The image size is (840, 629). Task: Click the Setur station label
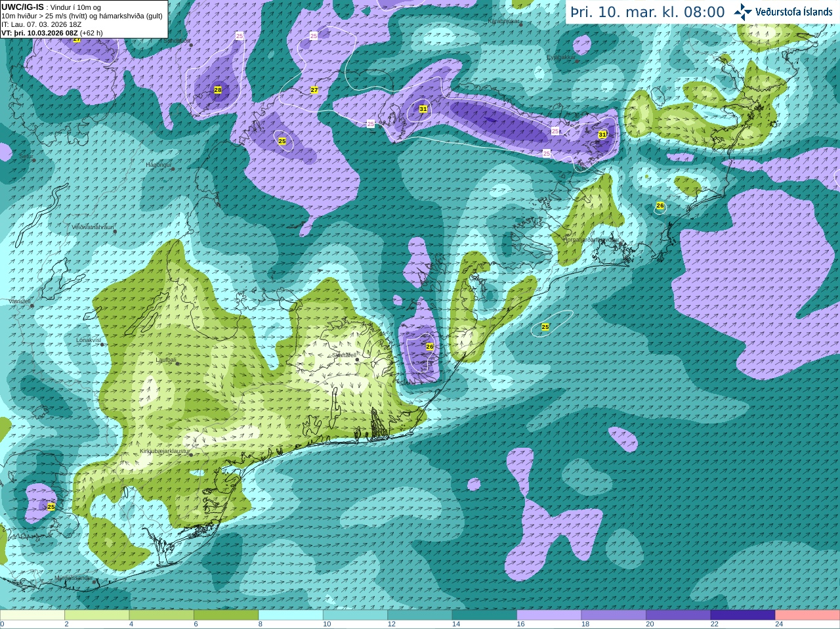coord(26,156)
